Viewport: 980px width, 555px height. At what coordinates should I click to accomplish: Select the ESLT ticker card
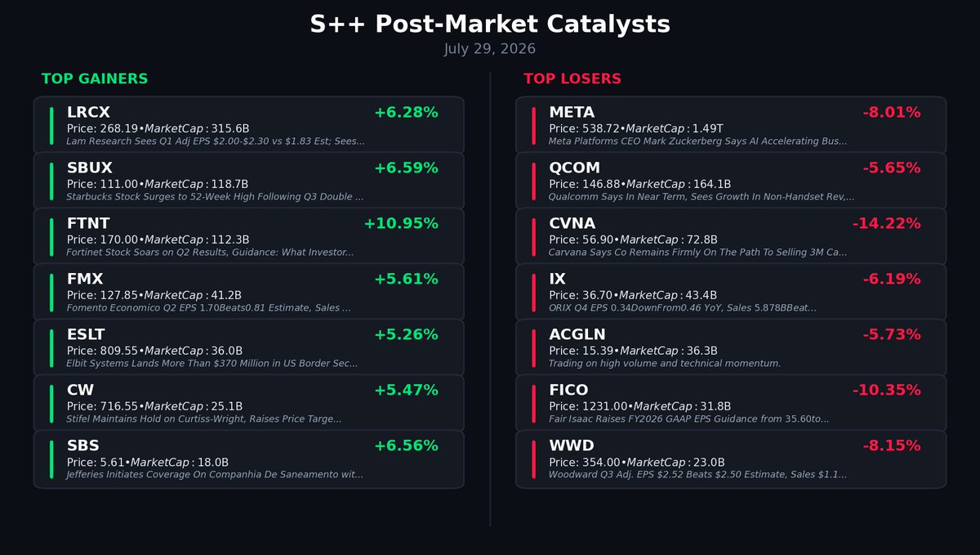click(248, 347)
